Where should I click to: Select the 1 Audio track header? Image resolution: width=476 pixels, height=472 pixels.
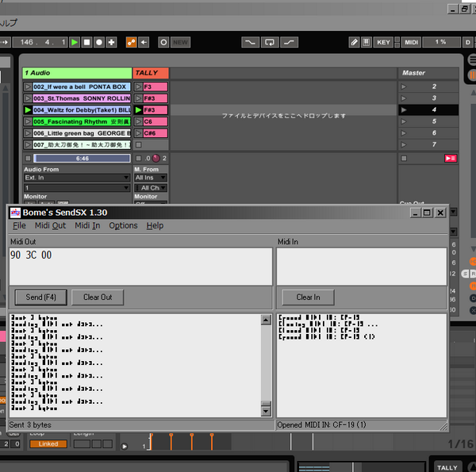[x=77, y=73]
